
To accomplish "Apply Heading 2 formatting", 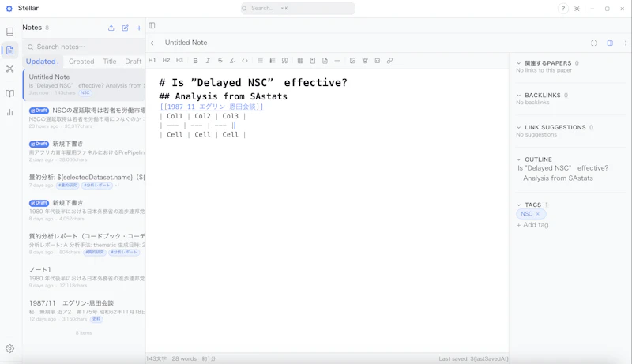I will tap(166, 60).
